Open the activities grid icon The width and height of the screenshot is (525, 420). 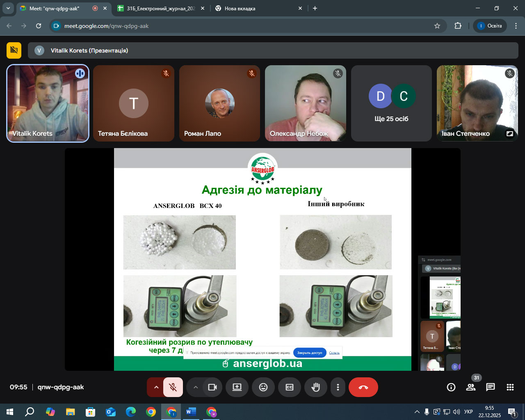tap(510, 387)
